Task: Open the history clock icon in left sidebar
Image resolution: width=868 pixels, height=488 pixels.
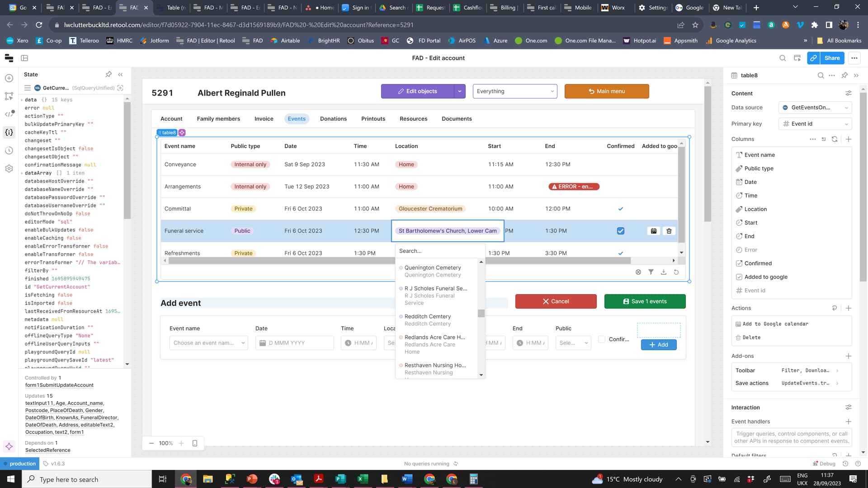Action: pyautogui.click(x=9, y=150)
